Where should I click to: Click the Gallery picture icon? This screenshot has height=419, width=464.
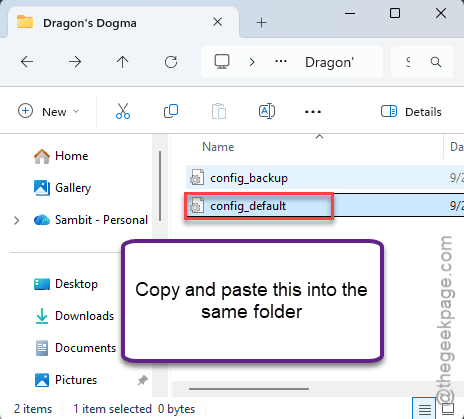(42, 188)
